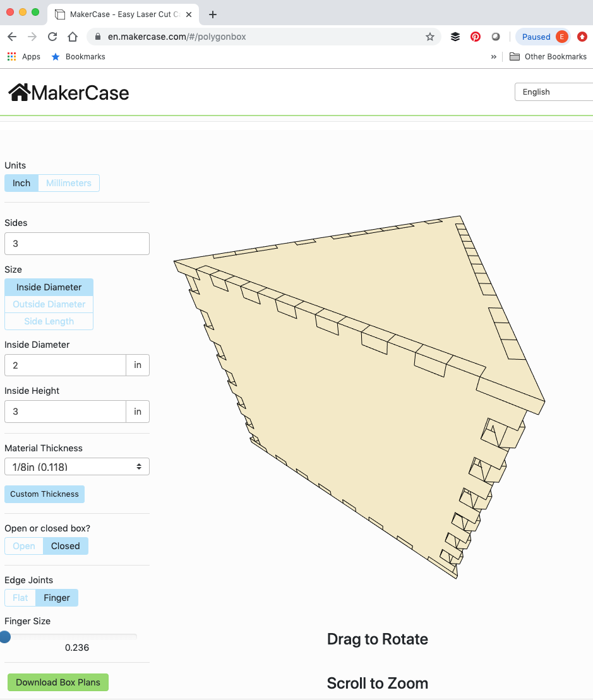This screenshot has height=700, width=593.
Task: Click the MakerCase home logo
Action: tap(68, 92)
